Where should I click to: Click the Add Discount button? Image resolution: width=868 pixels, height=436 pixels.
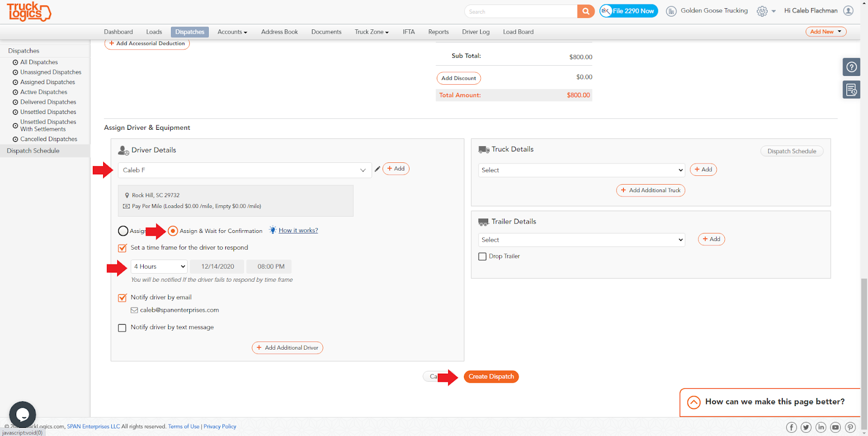(458, 78)
